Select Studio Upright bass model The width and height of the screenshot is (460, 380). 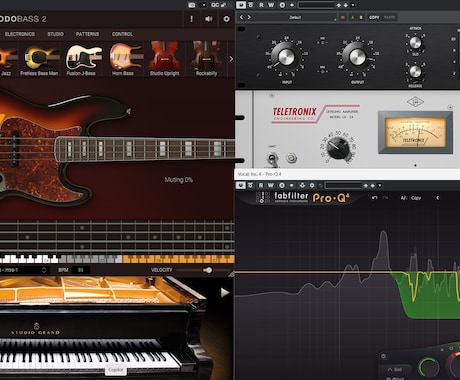[164, 59]
